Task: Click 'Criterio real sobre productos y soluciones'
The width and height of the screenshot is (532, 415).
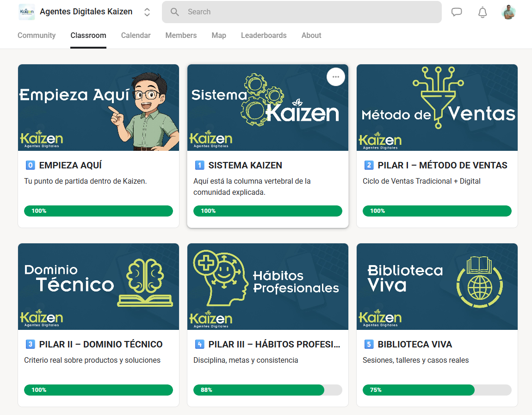Action: pyautogui.click(x=92, y=360)
